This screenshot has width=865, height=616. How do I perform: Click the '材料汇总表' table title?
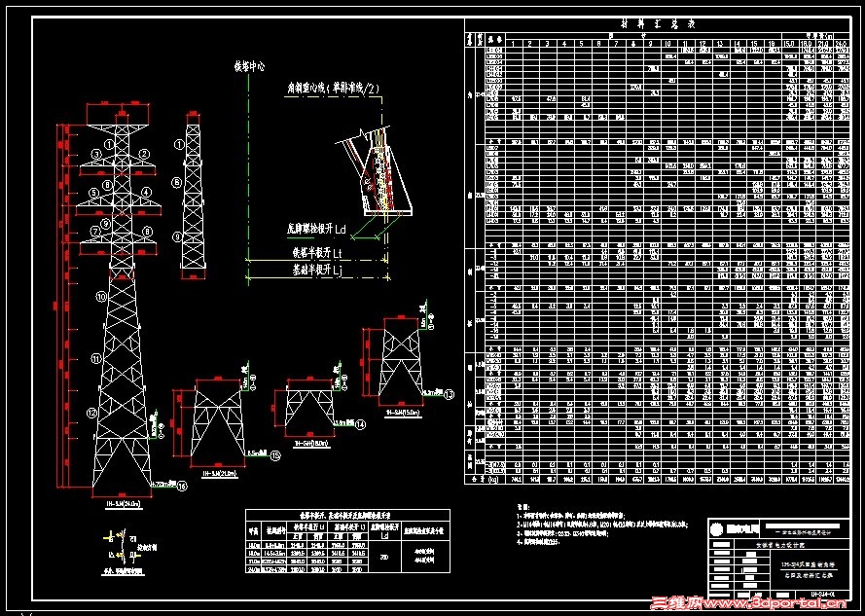pos(658,25)
